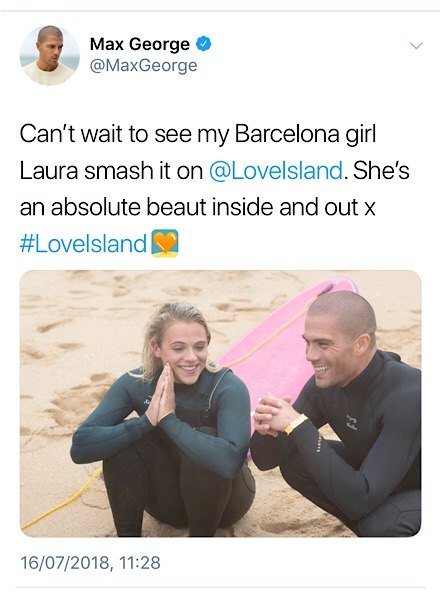Click the white logo on the wetsuit sleeve
The height and width of the screenshot is (600, 440).
tap(350, 422)
